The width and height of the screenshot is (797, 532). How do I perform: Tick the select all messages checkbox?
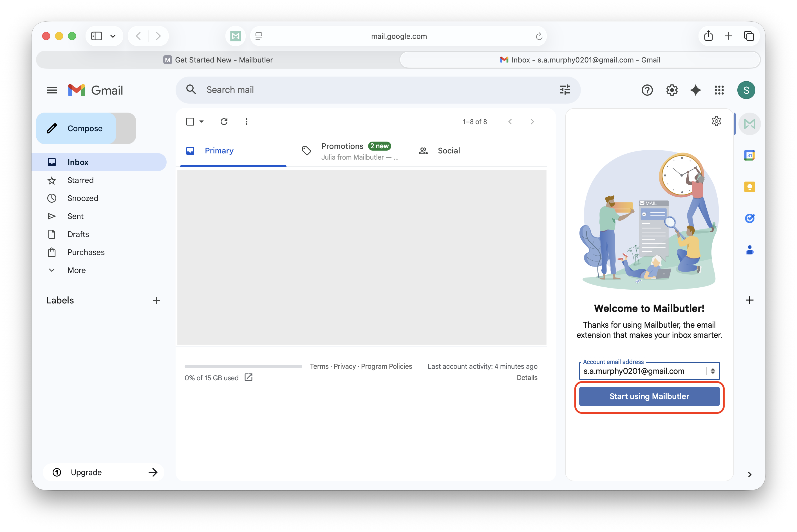point(190,122)
